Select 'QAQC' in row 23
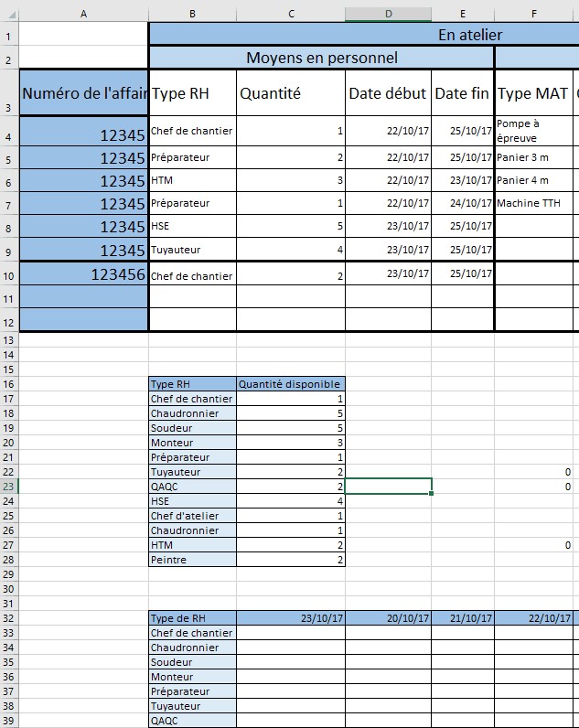The image size is (579, 728). click(x=192, y=487)
